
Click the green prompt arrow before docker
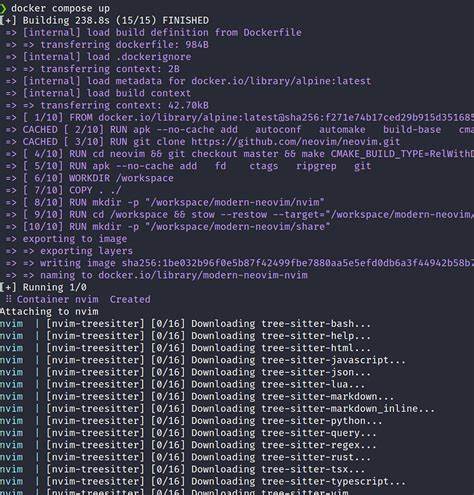tap(3, 8)
